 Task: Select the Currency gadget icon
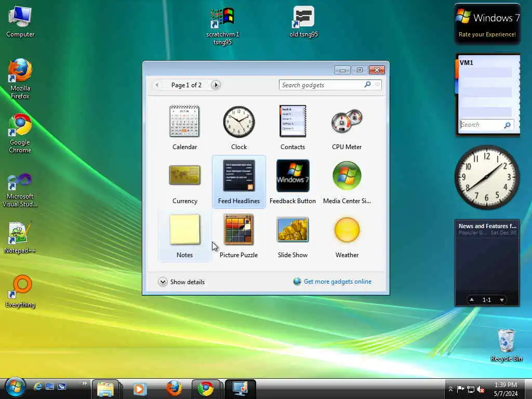[x=184, y=175]
